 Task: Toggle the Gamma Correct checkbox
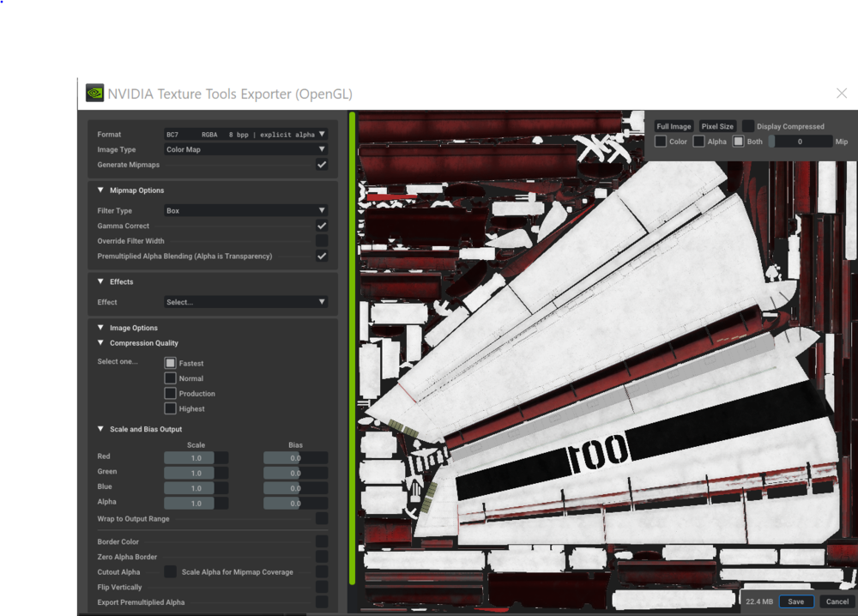pos(322,226)
